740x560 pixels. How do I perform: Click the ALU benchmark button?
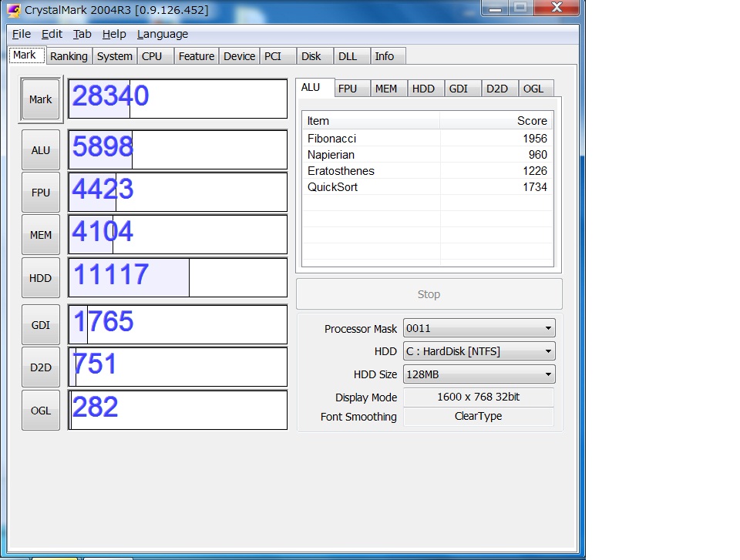41,150
